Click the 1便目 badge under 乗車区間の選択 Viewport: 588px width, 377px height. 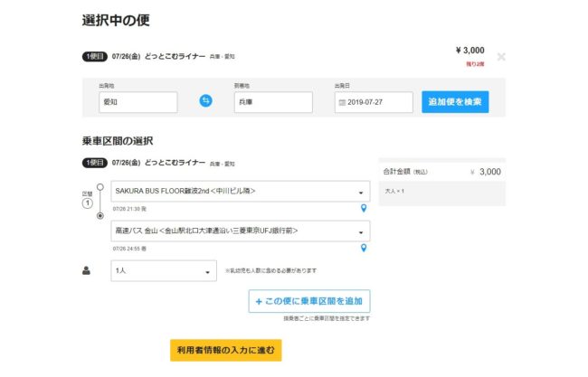coord(95,163)
